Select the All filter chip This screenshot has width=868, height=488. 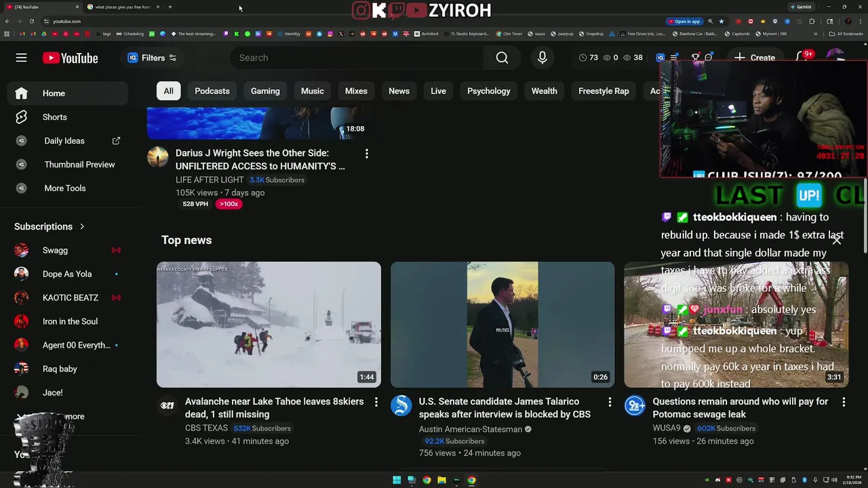168,91
